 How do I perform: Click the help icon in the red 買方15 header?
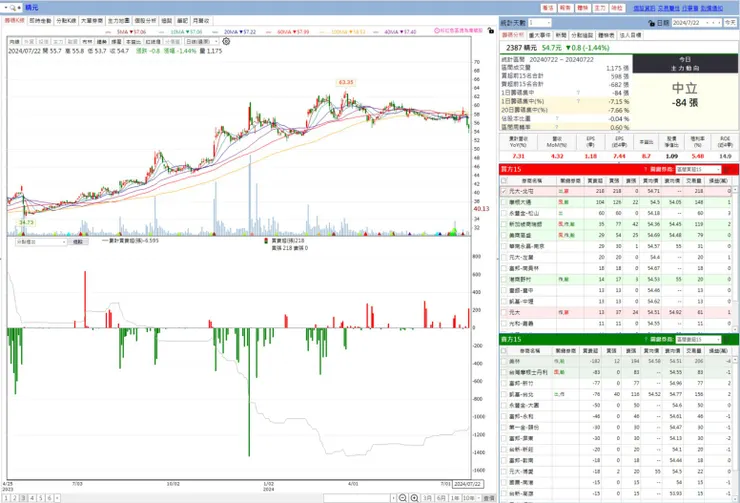point(645,169)
